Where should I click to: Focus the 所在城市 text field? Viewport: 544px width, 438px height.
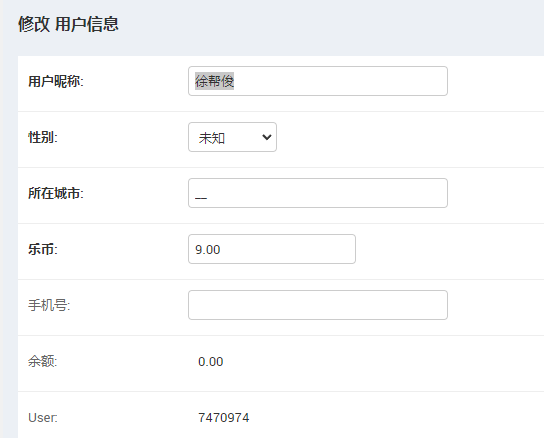pyautogui.click(x=318, y=193)
